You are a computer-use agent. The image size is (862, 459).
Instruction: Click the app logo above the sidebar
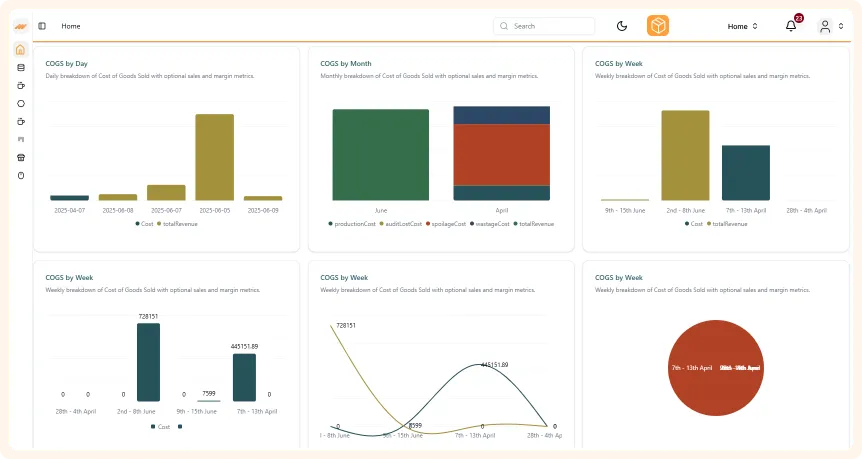click(21, 26)
